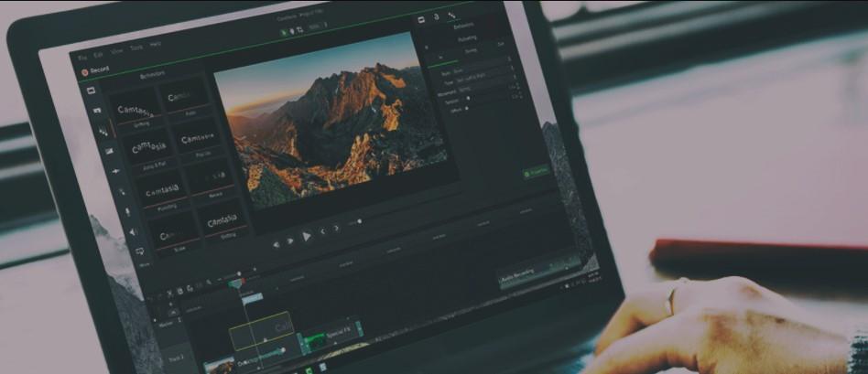This screenshot has width=868, height=374.
Task: Click the green timeline playhead
Action: click(236, 283)
